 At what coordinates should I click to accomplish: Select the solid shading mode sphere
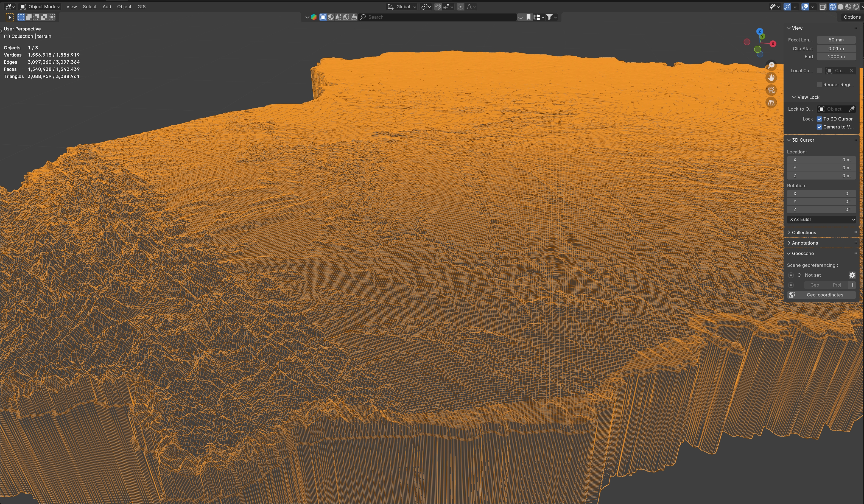pyautogui.click(x=840, y=7)
